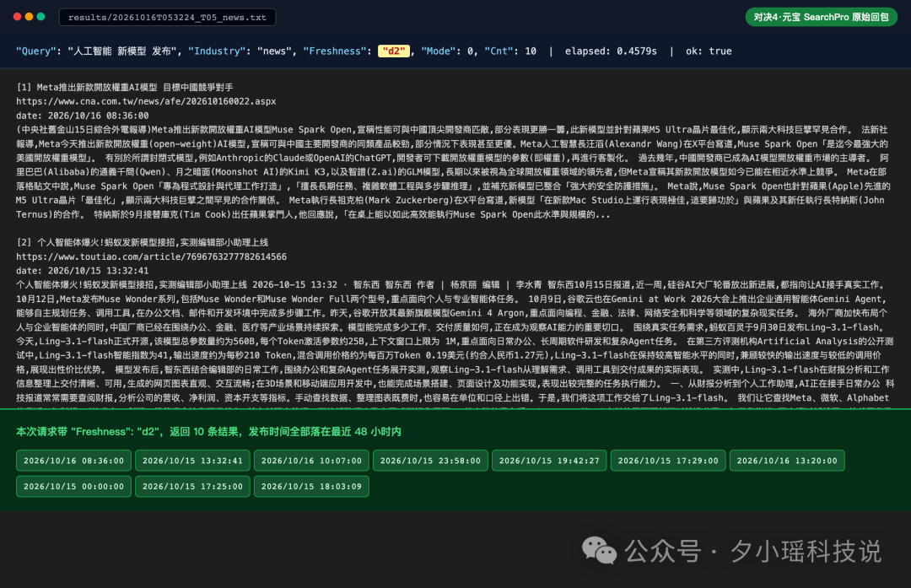The image size is (911, 588).
Task: Click the elapsed: 0.4579s text
Action: (611, 51)
